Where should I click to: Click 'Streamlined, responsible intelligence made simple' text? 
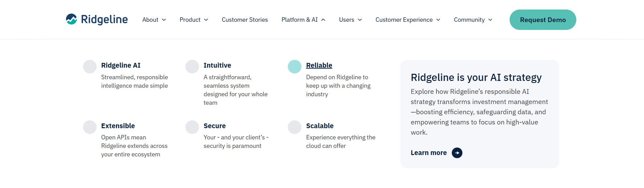pos(134,82)
